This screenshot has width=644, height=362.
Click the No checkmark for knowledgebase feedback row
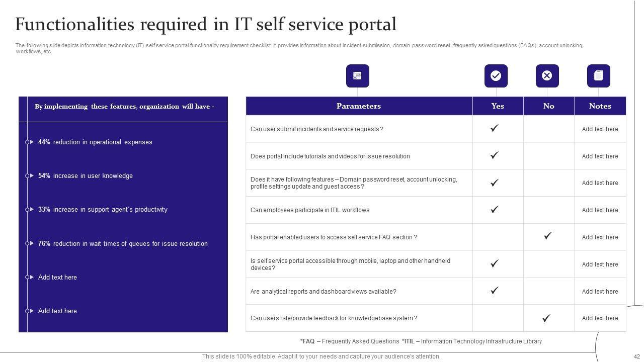[x=546, y=318]
